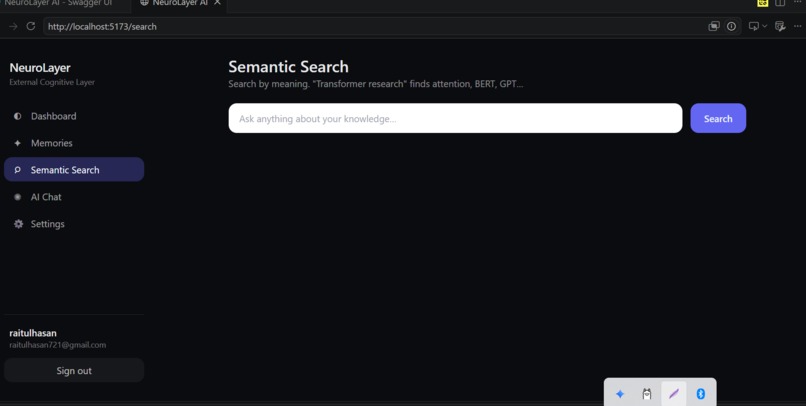This screenshot has width=806, height=406.
Task: Open the Bluetooth tray icon
Action: click(701, 394)
